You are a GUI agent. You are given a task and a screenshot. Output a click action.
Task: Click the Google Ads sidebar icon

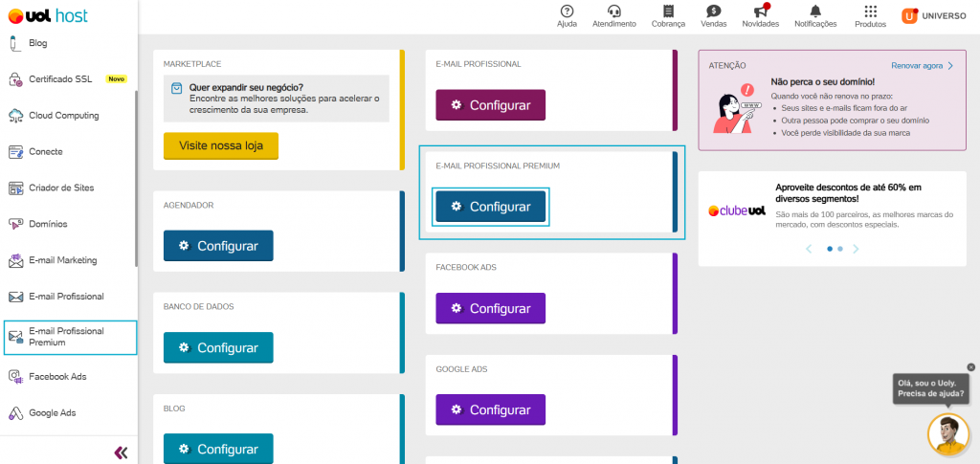15,412
